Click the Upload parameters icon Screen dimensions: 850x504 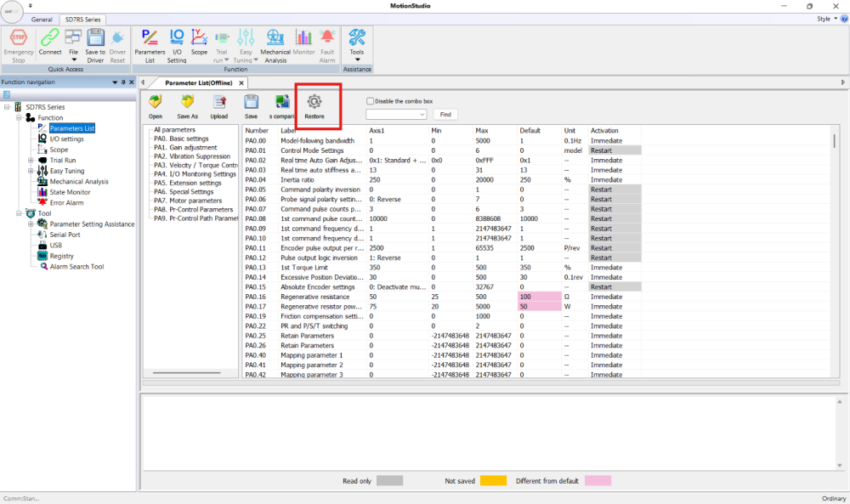219,102
